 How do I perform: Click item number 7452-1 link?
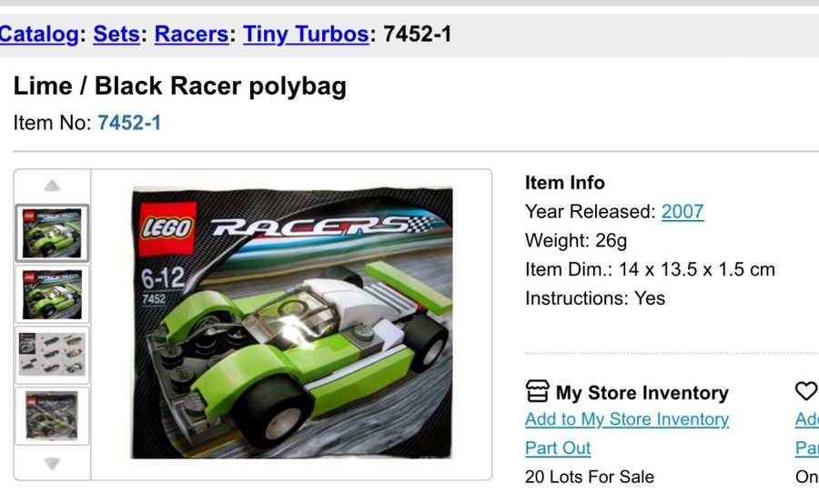click(129, 123)
